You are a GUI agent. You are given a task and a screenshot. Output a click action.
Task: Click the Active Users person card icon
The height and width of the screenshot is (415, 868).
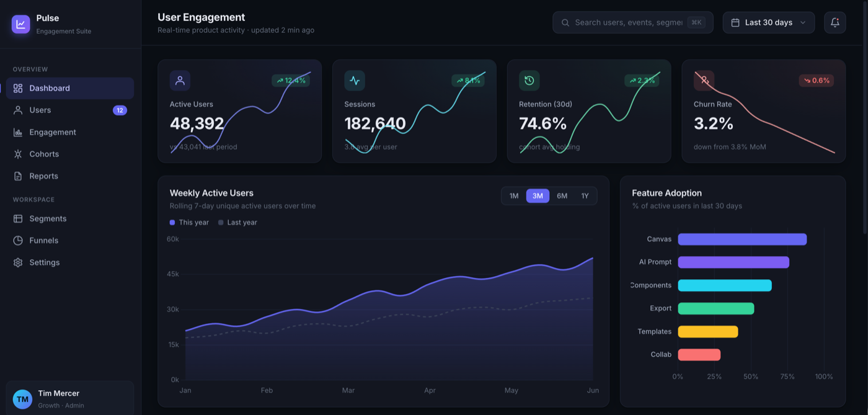(x=180, y=81)
